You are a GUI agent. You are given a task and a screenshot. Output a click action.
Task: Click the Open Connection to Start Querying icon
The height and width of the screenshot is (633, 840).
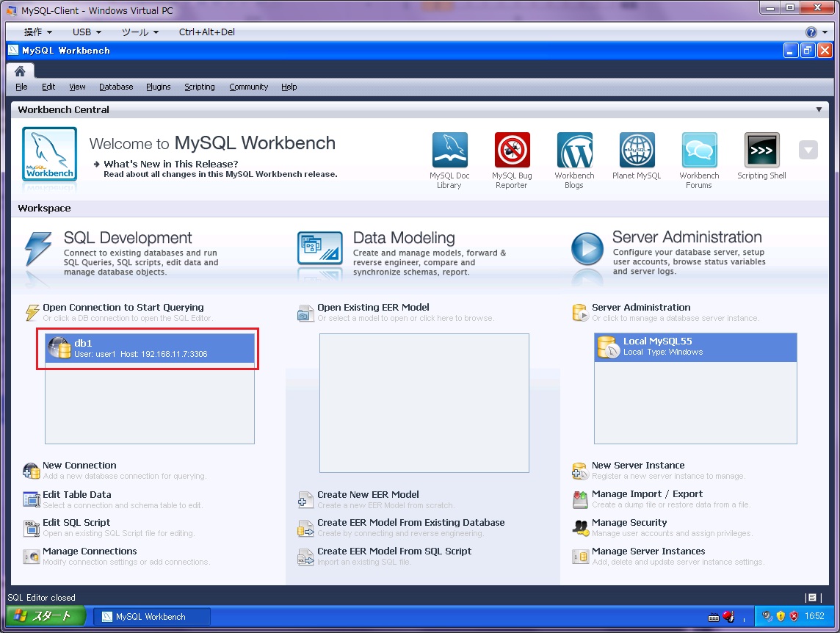click(32, 312)
